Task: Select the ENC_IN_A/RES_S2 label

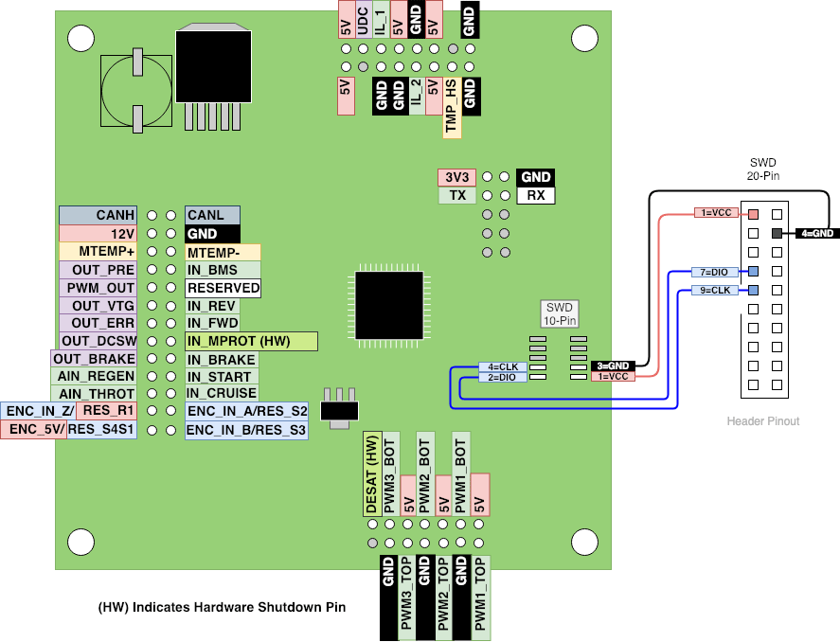Action: [x=246, y=412]
